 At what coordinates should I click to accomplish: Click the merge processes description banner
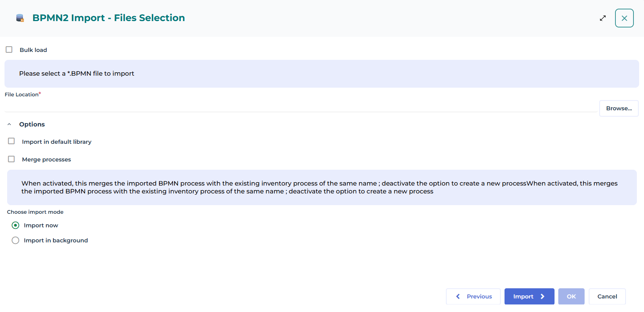point(322,187)
